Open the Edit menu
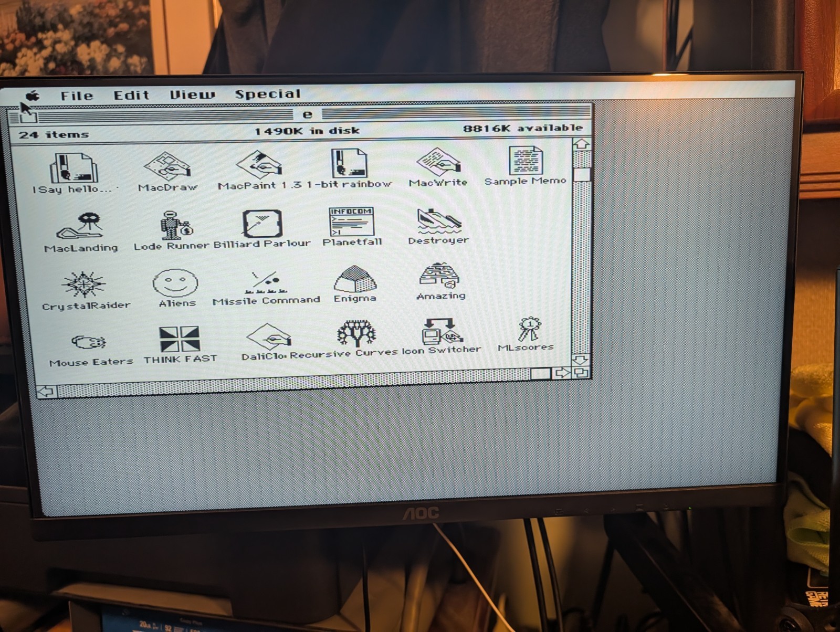The height and width of the screenshot is (632, 840). click(132, 95)
